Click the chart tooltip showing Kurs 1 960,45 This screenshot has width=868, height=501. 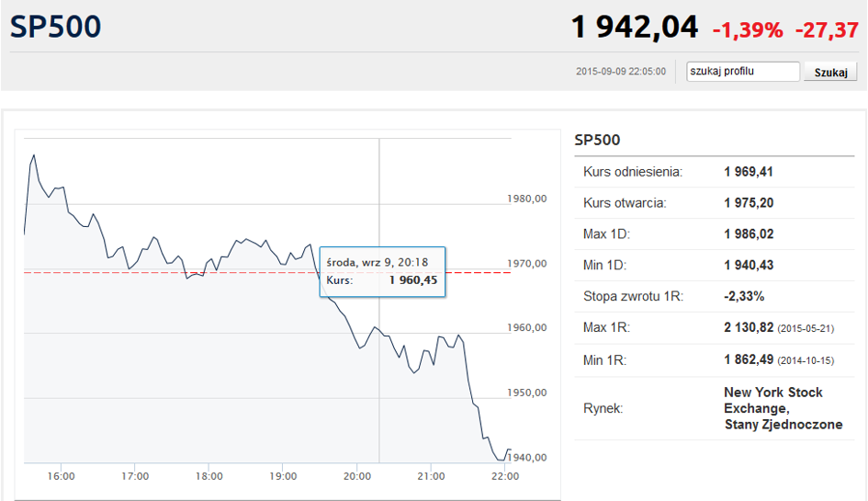point(382,272)
